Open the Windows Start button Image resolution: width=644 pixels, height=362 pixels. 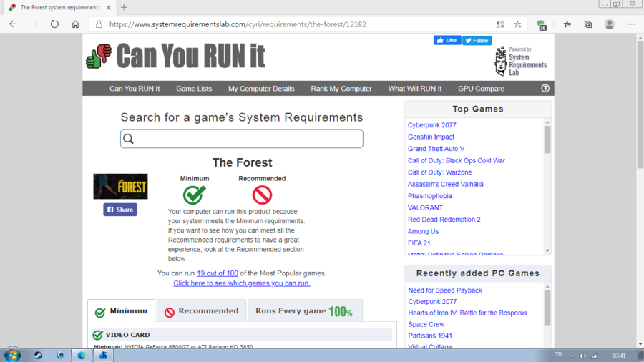tap(12, 355)
